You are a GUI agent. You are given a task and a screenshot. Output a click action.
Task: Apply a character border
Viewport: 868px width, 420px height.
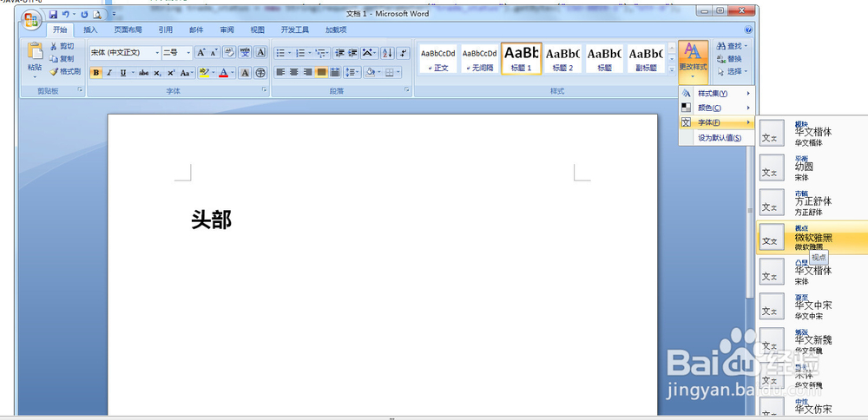click(260, 53)
